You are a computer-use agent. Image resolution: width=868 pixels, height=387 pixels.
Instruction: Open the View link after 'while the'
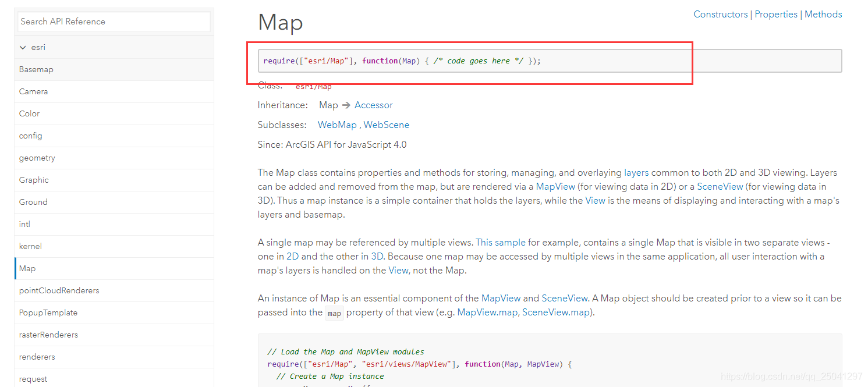click(596, 201)
